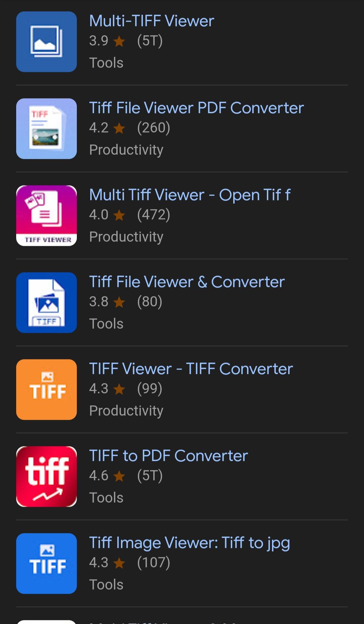Screen dimensions: 364x624
Task: Tap the blue TIFF Image Viewer icon
Action: click(x=47, y=564)
